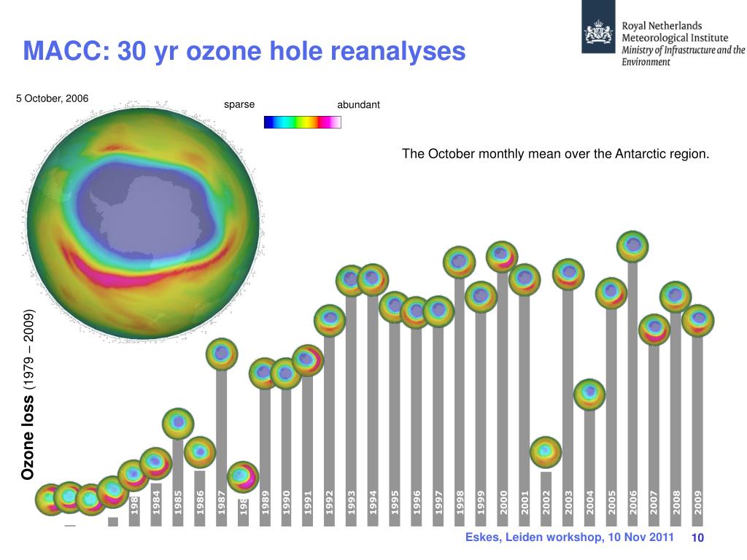Image resolution: width=747 pixels, height=560 pixels.
Task: Click the 'abundant' legend label
Action: tap(358, 104)
